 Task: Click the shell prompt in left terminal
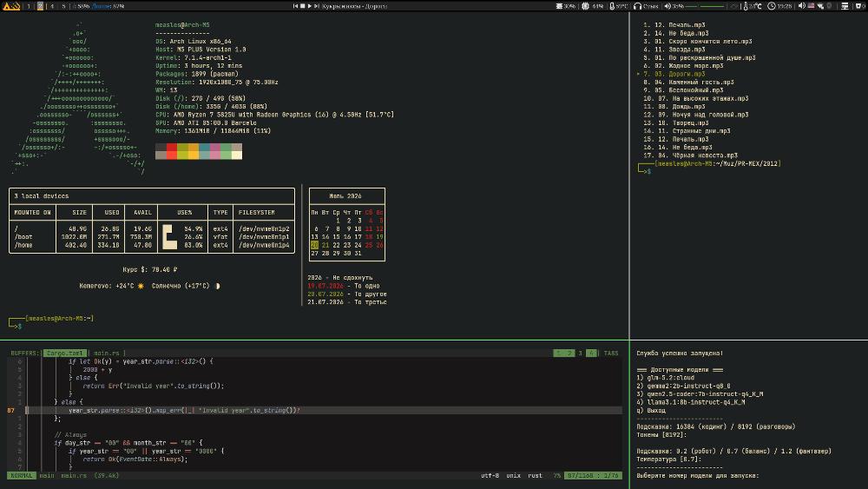51,321
